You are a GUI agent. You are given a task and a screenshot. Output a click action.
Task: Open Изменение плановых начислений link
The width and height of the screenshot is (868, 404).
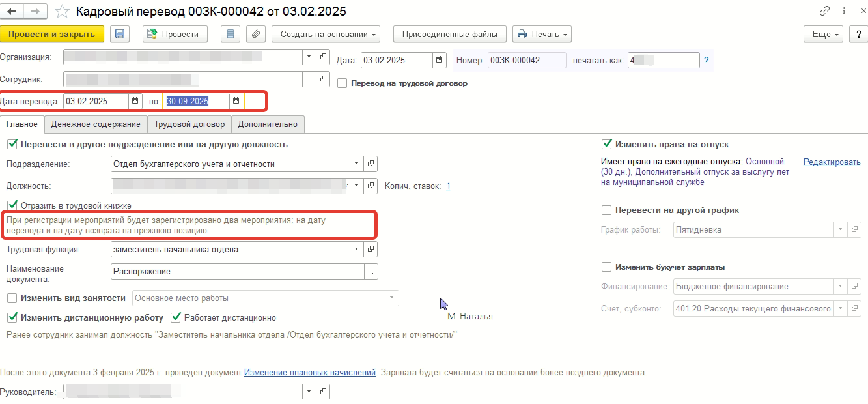point(309,373)
